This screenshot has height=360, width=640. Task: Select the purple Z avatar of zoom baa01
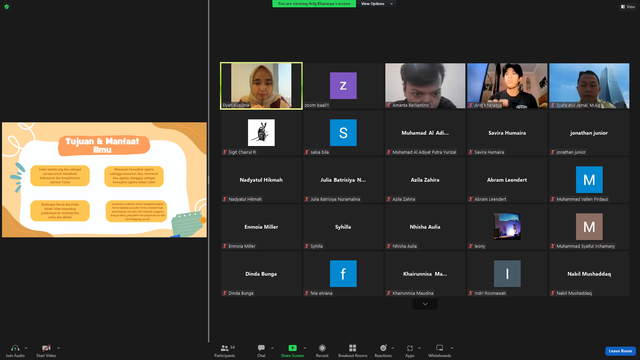343,85
